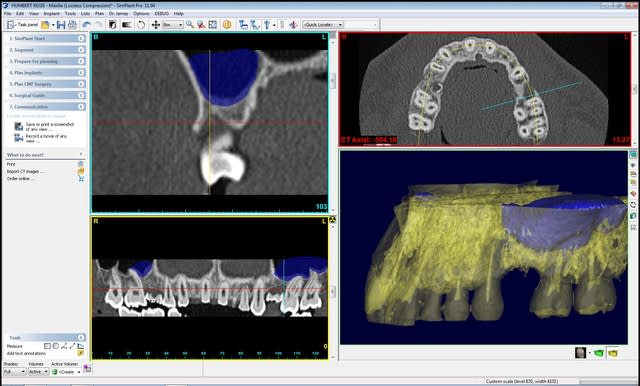Select the magnifier Zoom tool

coord(190,25)
